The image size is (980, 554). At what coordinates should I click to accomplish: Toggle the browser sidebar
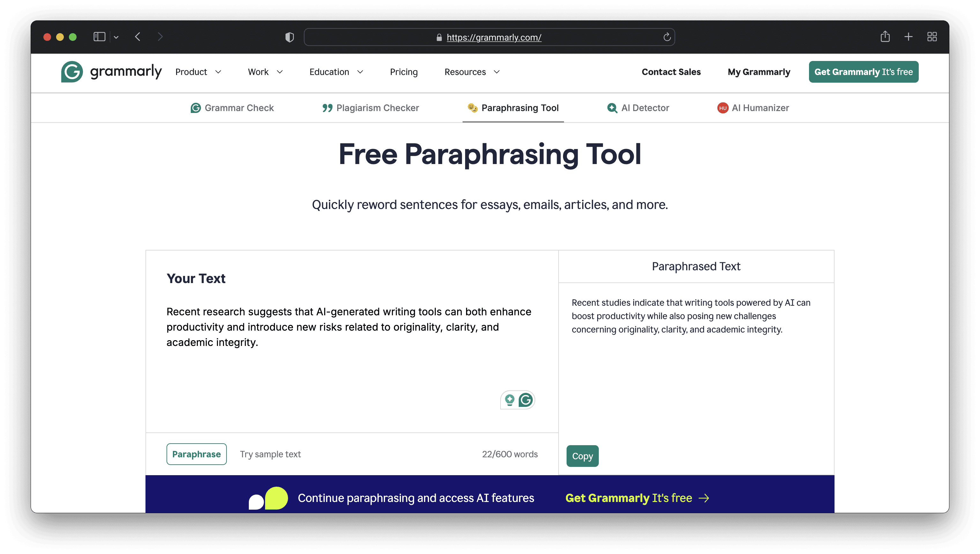click(99, 36)
